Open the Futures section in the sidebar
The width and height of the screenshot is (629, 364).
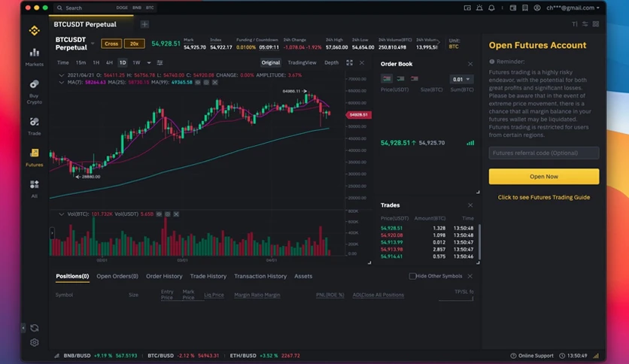point(35,157)
